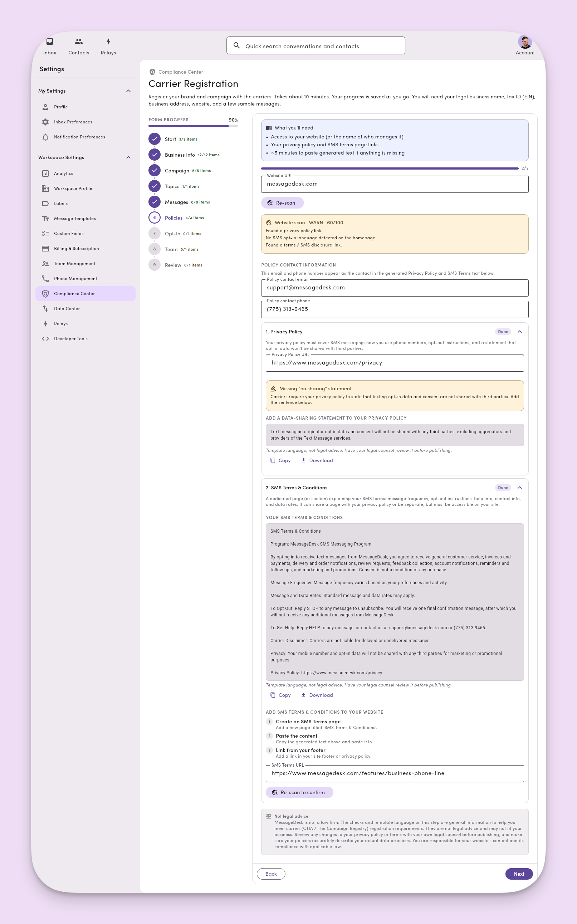Viewport: 577px width, 924px height.
Task: Edit the Website URL field
Action: tap(395, 184)
